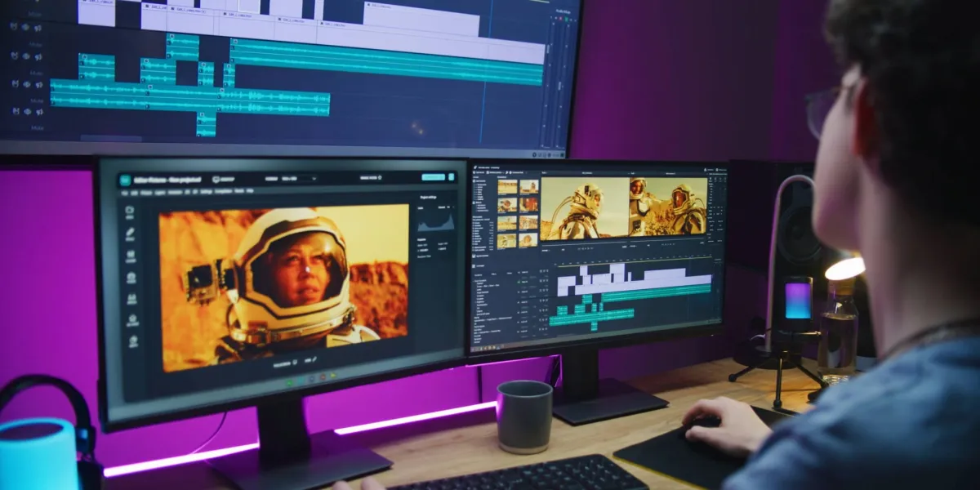This screenshot has width=980, height=490.
Task: Open the channel dropdown above the histogram
Action: (445, 207)
